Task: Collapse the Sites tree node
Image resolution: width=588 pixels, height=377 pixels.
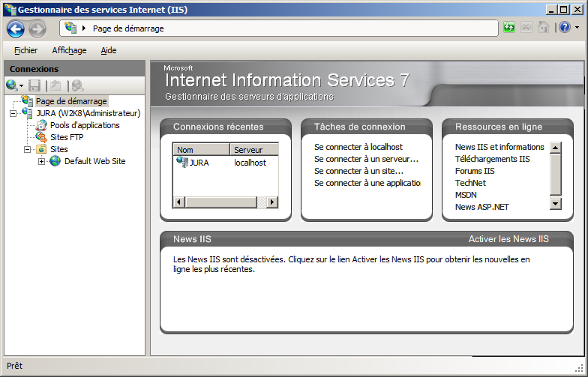Action: tap(27, 149)
